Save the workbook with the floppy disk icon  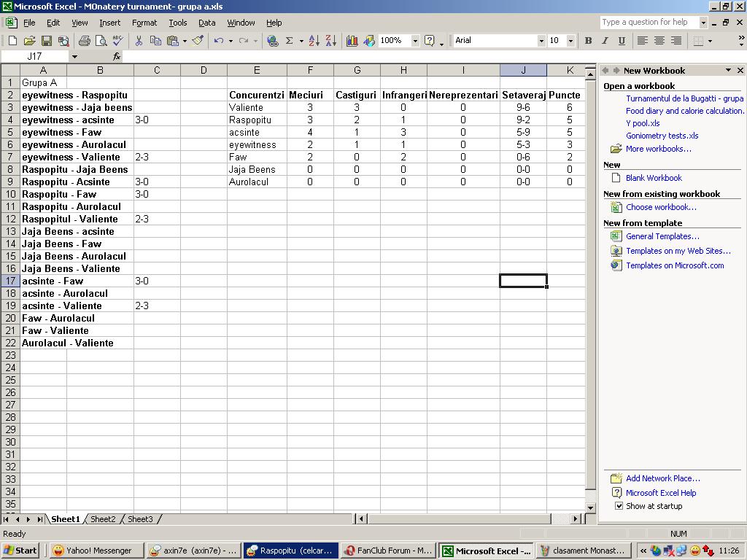click(x=46, y=41)
